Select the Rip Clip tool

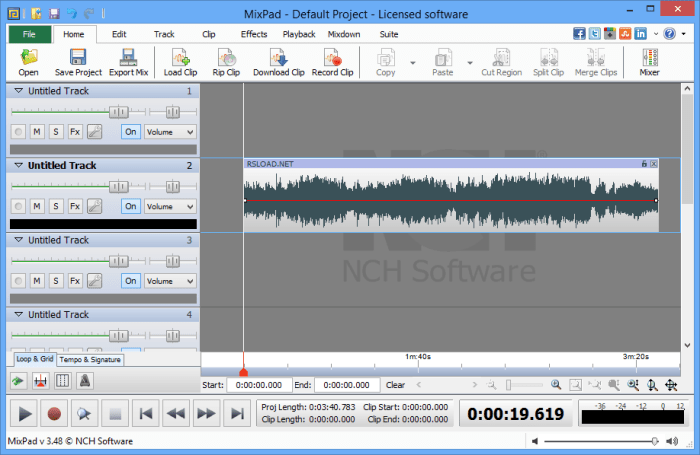(x=226, y=63)
